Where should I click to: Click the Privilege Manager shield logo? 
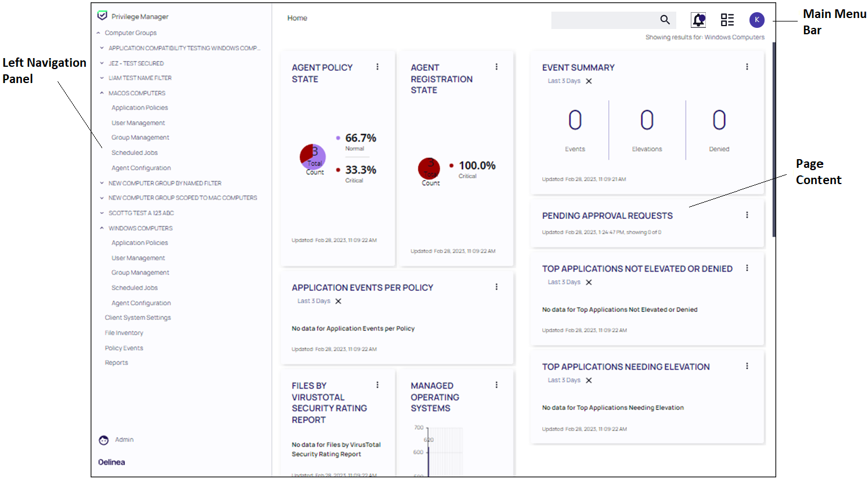tap(103, 16)
